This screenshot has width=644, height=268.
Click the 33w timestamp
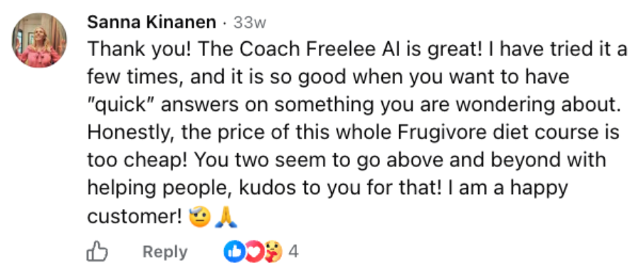(250, 23)
